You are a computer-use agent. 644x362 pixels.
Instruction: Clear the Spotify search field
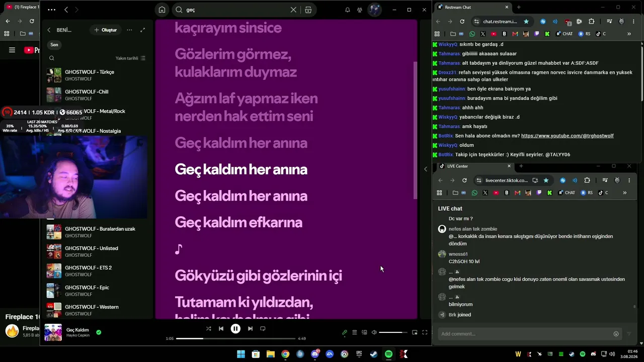[x=293, y=10]
